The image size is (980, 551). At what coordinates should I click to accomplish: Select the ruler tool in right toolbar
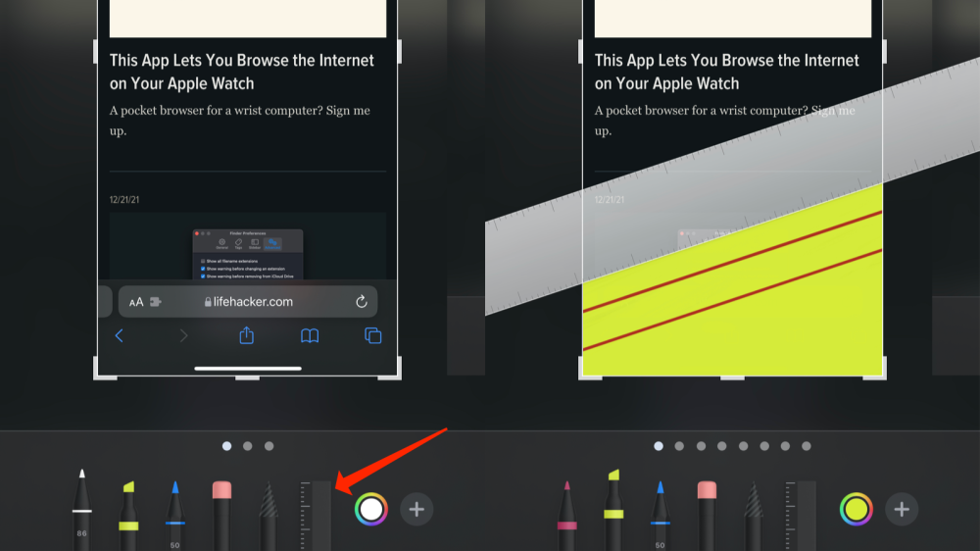[x=800, y=515]
